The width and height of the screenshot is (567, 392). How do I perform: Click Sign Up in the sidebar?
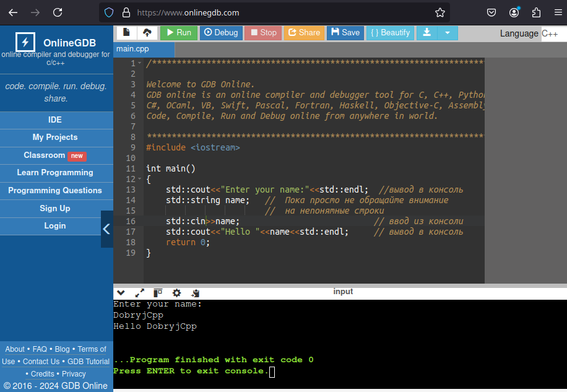pyautogui.click(x=55, y=208)
